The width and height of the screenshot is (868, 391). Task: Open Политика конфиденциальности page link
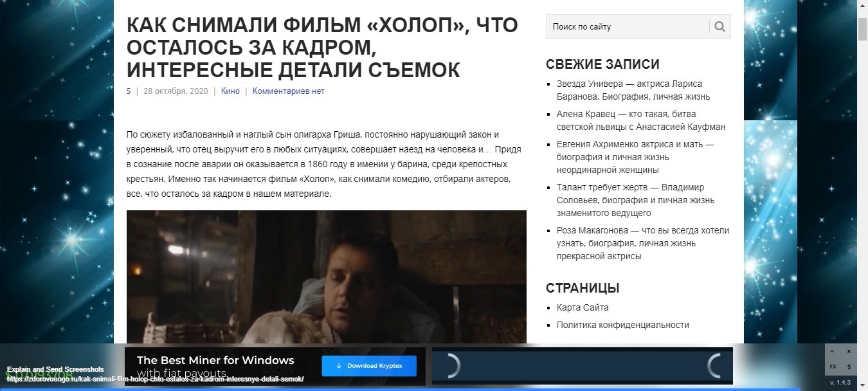coord(623,325)
